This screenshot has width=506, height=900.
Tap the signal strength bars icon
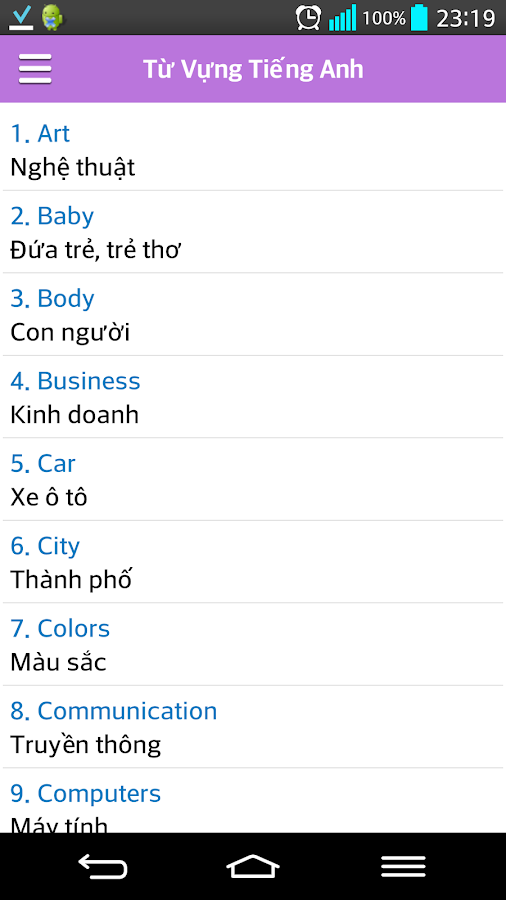tap(342, 17)
